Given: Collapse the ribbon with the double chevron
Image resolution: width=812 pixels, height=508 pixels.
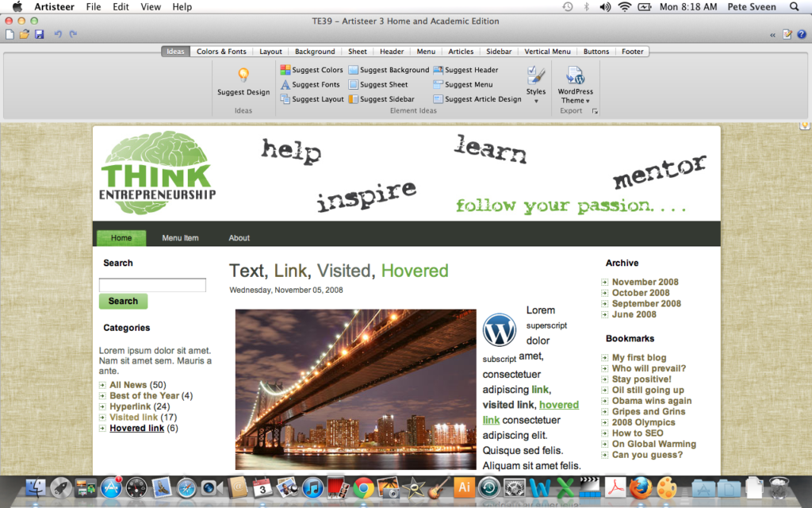Looking at the screenshot, I should pyautogui.click(x=772, y=35).
